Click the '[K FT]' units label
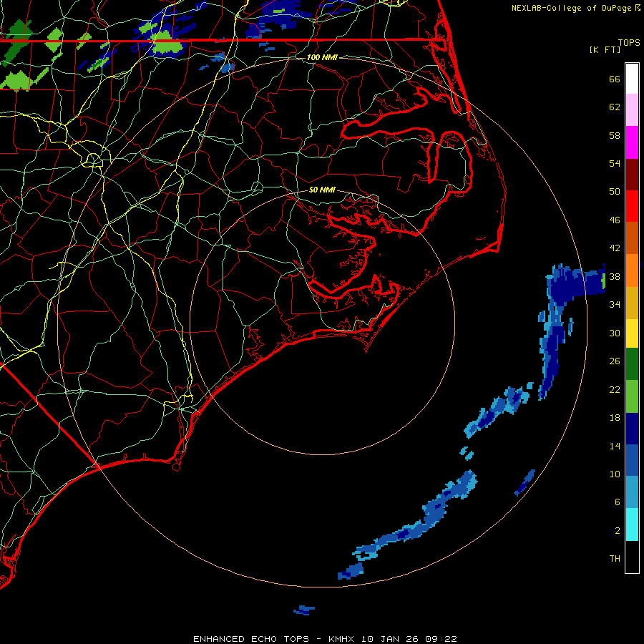Viewport: 644px width, 644px height. coord(605,49)
